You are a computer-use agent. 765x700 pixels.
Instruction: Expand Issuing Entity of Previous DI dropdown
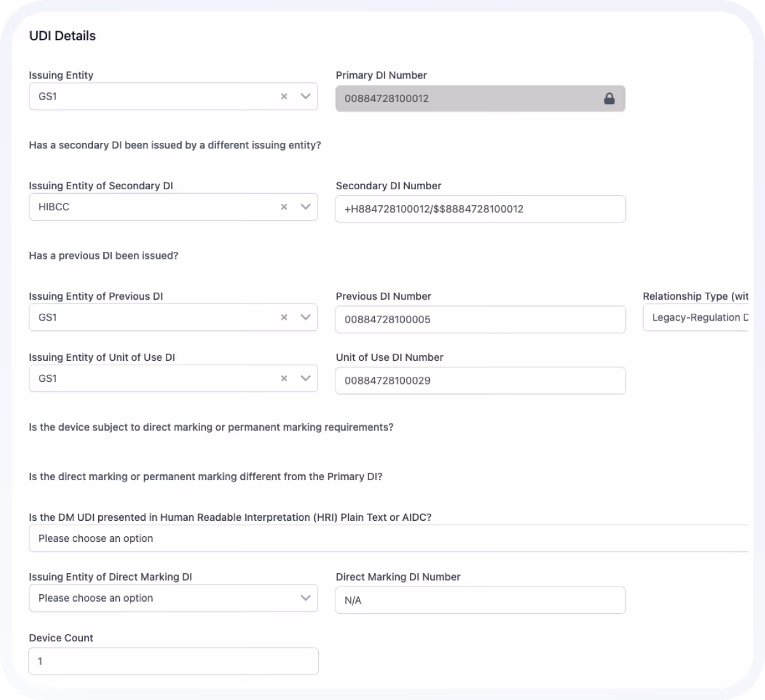[x=305, y=317]
